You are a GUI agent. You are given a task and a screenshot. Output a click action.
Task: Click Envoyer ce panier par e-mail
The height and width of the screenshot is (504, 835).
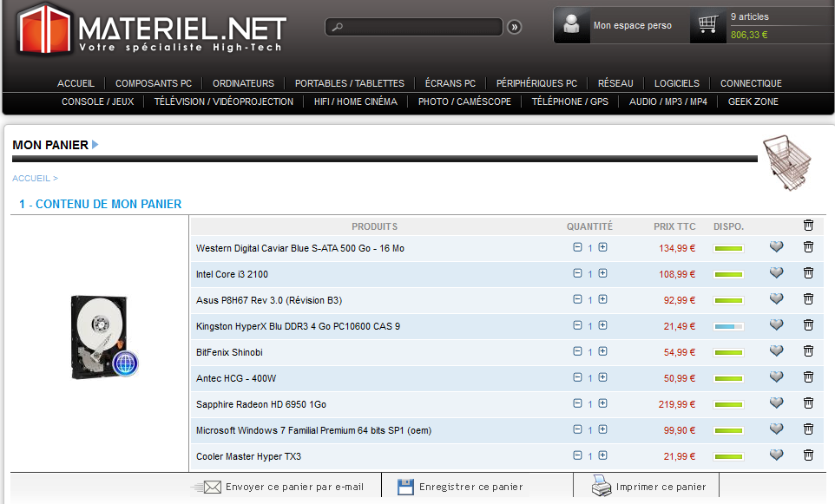tap(293, 487)
